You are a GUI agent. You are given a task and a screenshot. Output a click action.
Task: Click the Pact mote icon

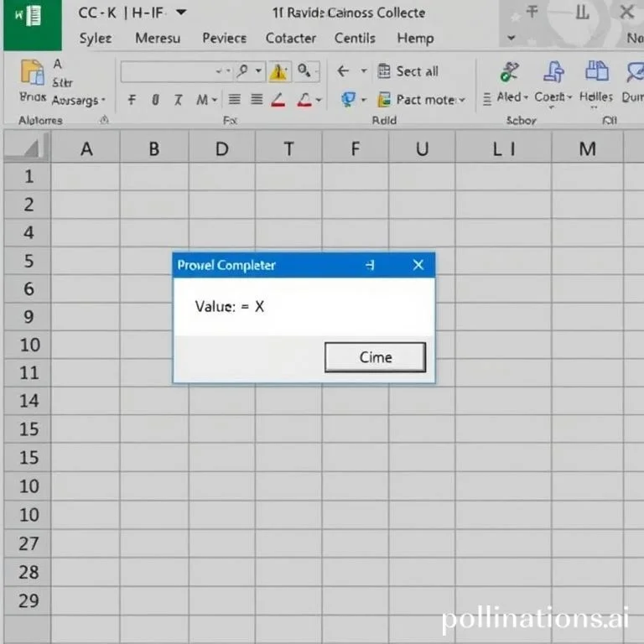coord(384,100)
